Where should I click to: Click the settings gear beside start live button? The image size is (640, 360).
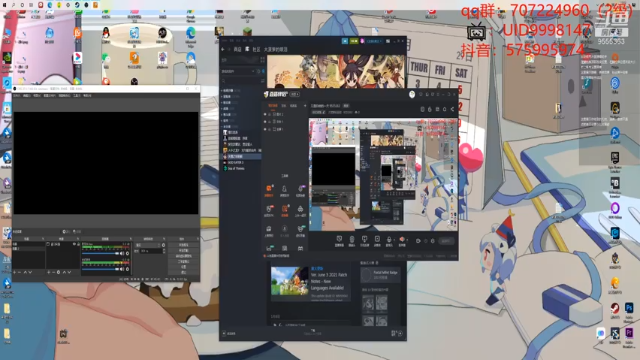[433, 241]
